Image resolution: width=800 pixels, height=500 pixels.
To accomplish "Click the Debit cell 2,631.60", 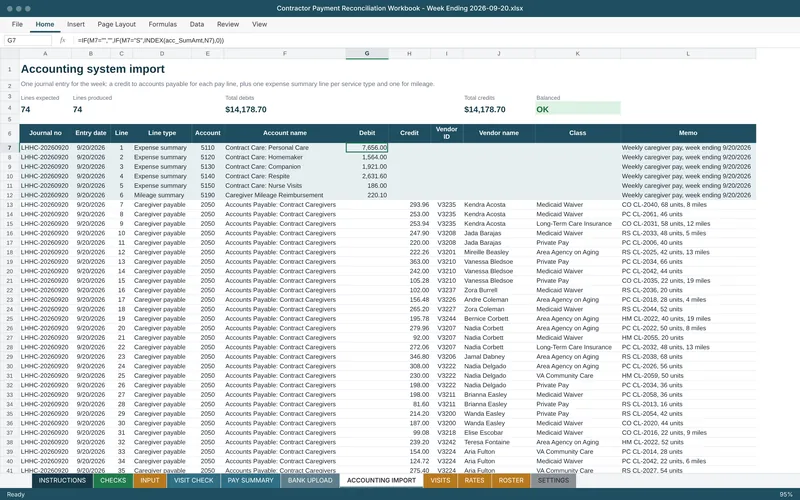I will [x=367, y=176].
